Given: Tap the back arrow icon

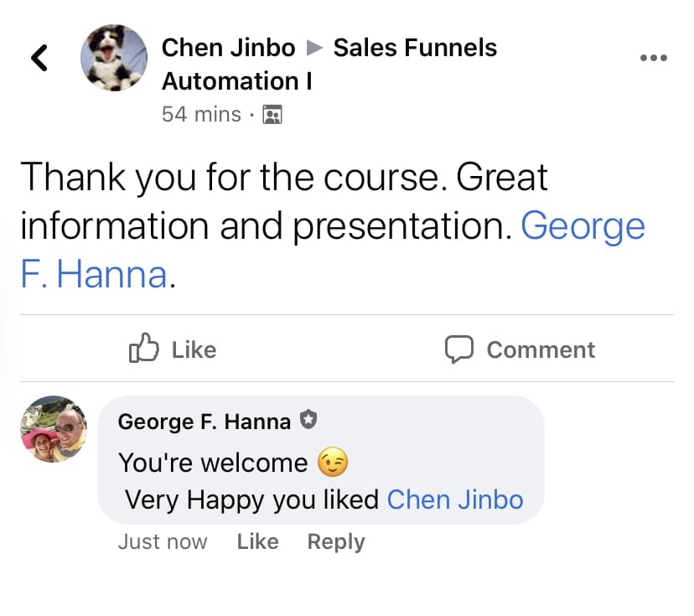Looking at the screenshot, I should click(x=39, y=57).
